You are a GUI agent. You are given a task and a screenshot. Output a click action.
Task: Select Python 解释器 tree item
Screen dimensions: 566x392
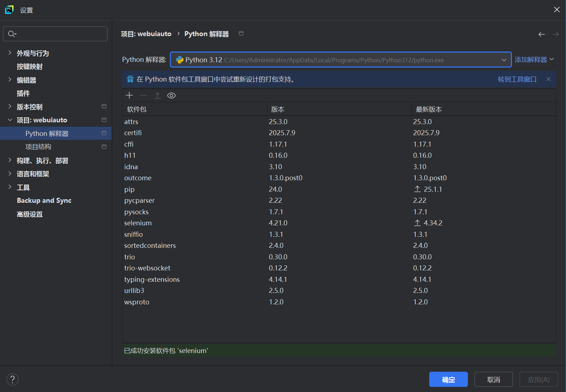tap(56, 133)
